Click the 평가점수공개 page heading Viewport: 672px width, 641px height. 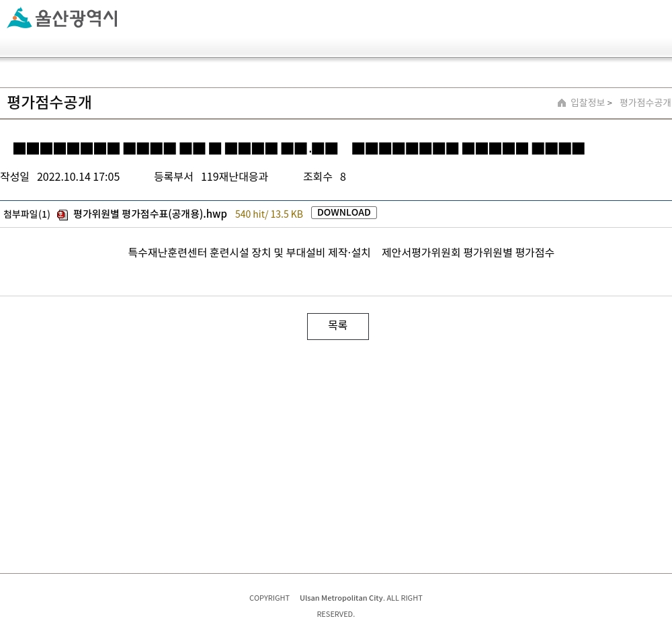pos(49,102)
